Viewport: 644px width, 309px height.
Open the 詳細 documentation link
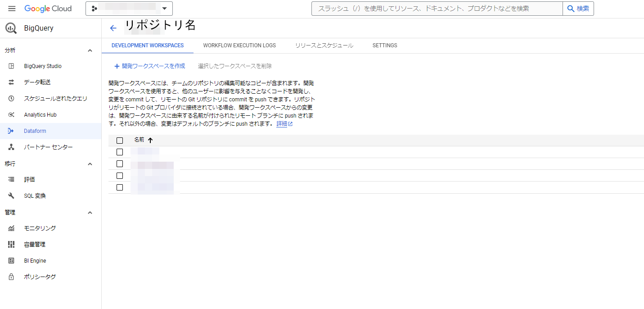[282, 123]
